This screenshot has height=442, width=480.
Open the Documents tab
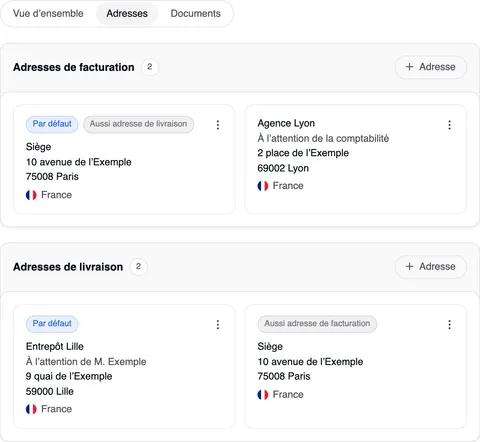point(196,14)
